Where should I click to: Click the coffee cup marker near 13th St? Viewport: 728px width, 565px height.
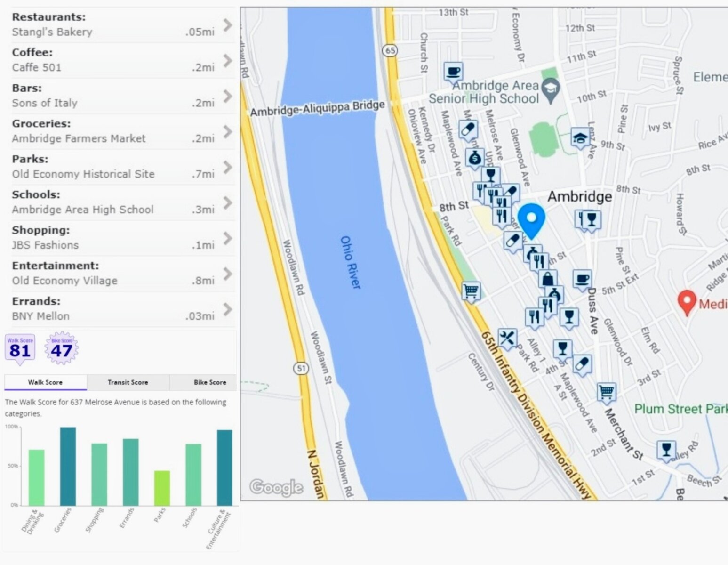453,73
